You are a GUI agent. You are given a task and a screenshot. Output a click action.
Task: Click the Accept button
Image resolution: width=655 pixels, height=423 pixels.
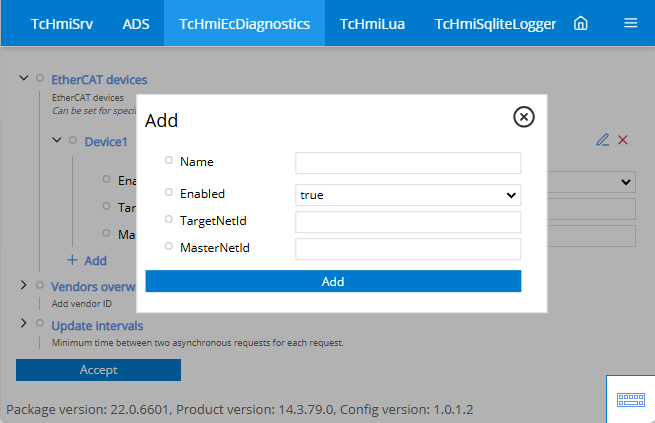(x=99, y=370)
